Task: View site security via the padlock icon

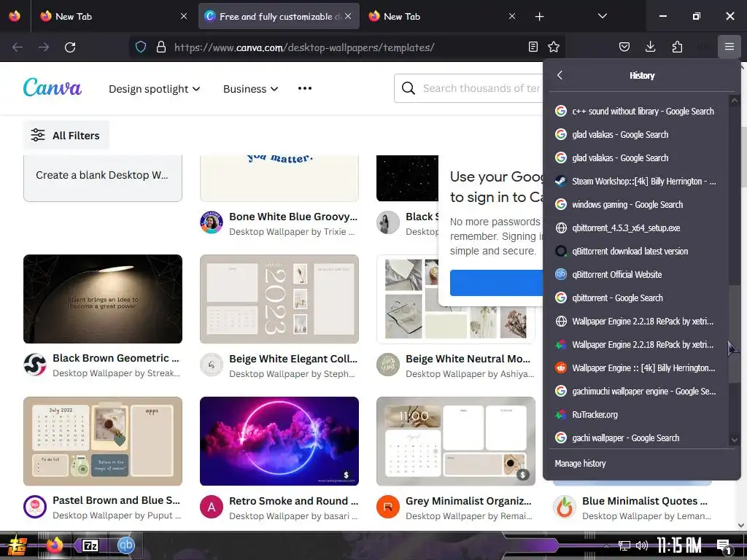Action: [x=161, y=47]
